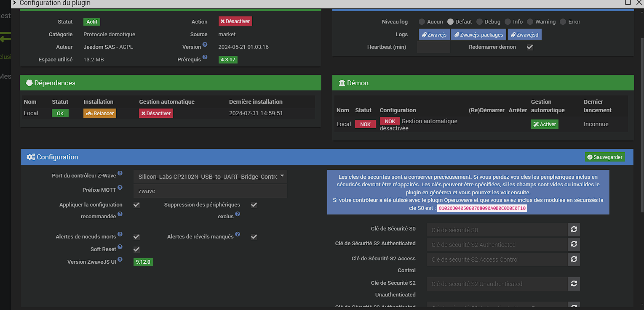Click help icon next to Préfixe MQTT
Screen dimensions: 644x310
coord(120,188)
